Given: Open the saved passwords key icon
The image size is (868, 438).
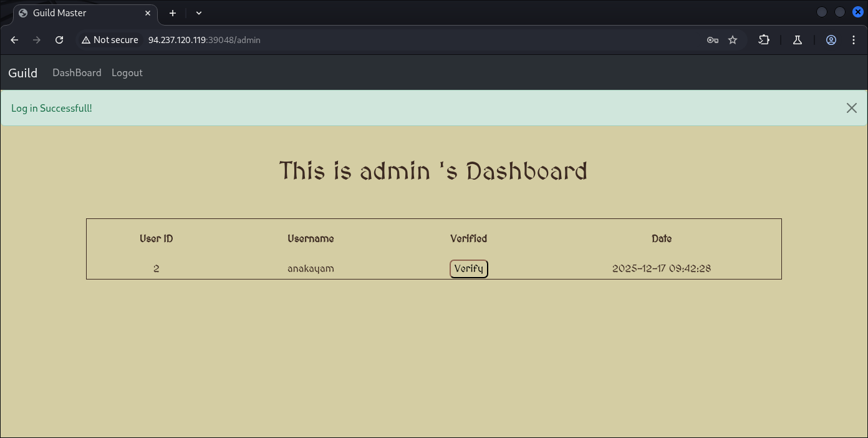Looking at the screenshot, I should (713, 40).
